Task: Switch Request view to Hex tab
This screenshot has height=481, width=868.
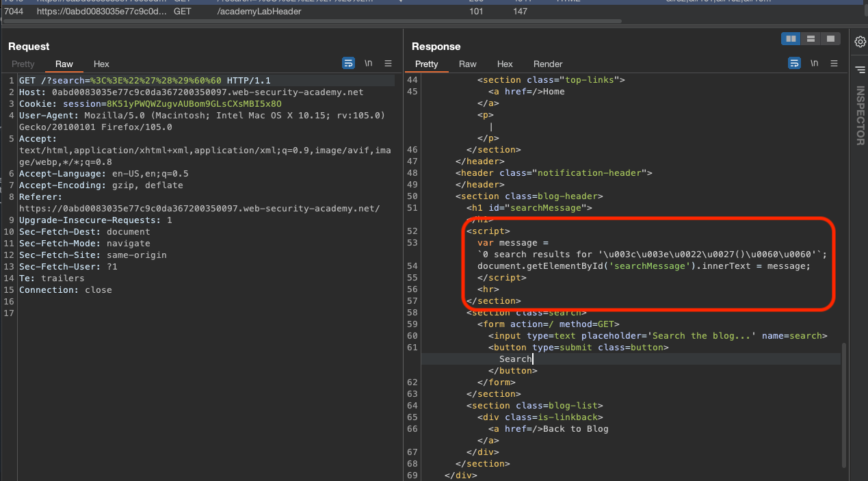Action: (101, 64)
